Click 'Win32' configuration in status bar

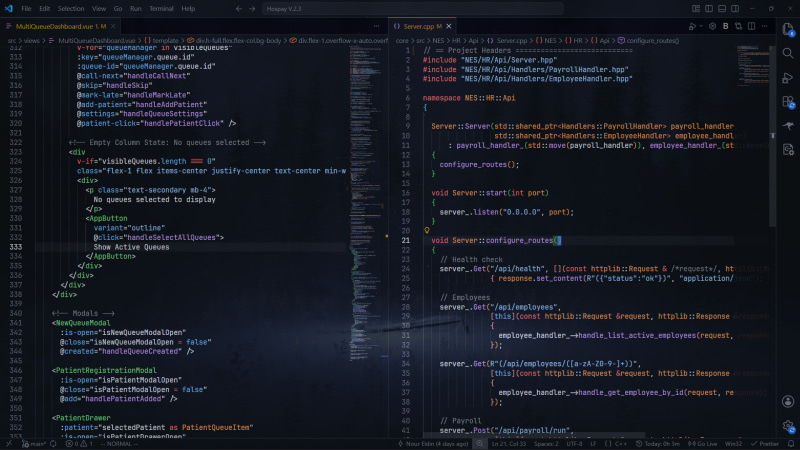(x=733, y=444)
